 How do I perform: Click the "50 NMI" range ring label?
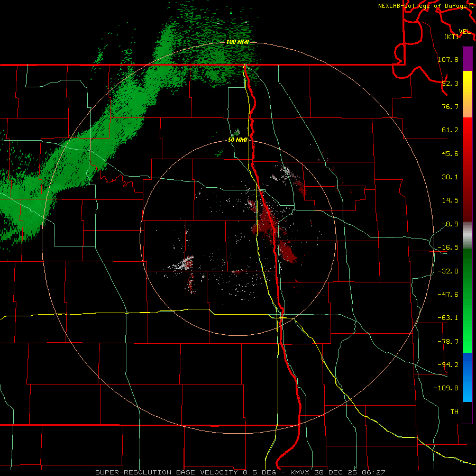[237, 140]
